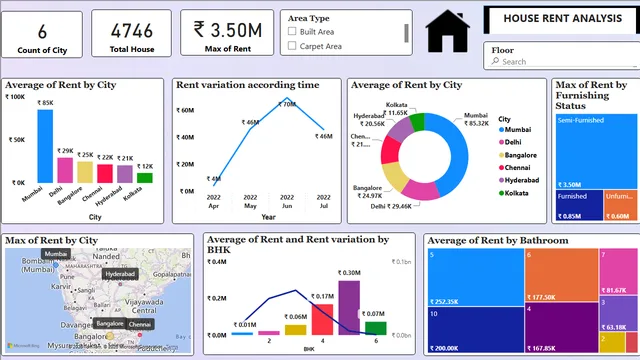This screenshot has height=360, width=640.
Task: Click the Hyderabad legend color dot
Action: 501,180
